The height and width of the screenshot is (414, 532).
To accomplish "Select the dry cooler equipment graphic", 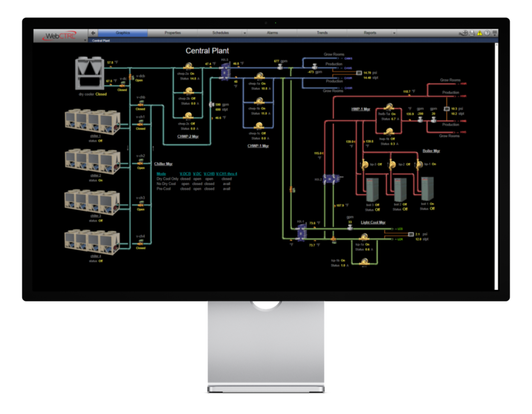I will [x=90, y=73].
